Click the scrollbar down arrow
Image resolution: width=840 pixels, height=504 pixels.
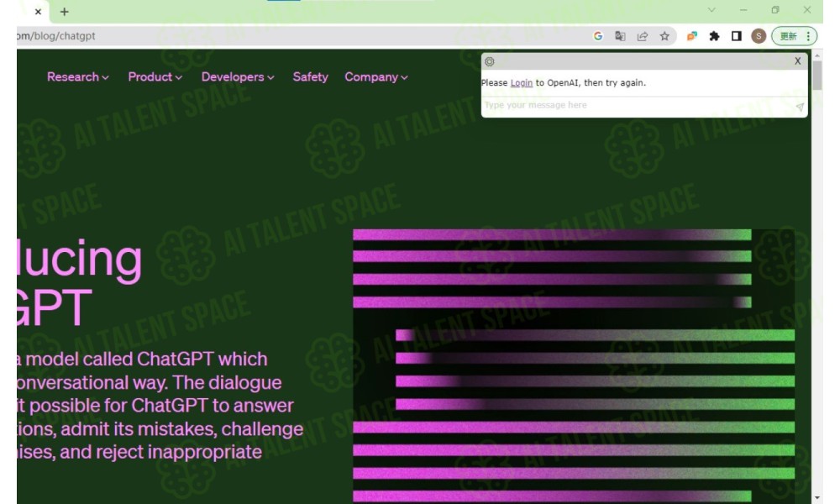coord(817,497)
